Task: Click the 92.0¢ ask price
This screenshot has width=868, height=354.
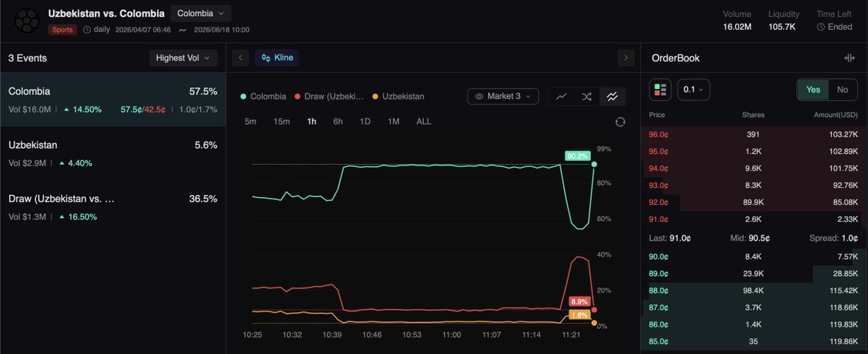Action: click(x=658, y=202)
